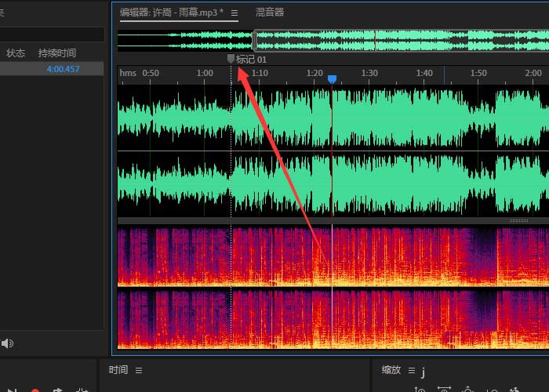Select the 编辑器 许嵩 - 雨幕.mp3 editor tab
This screenshot has height=392, width=549.
point(170,13)
